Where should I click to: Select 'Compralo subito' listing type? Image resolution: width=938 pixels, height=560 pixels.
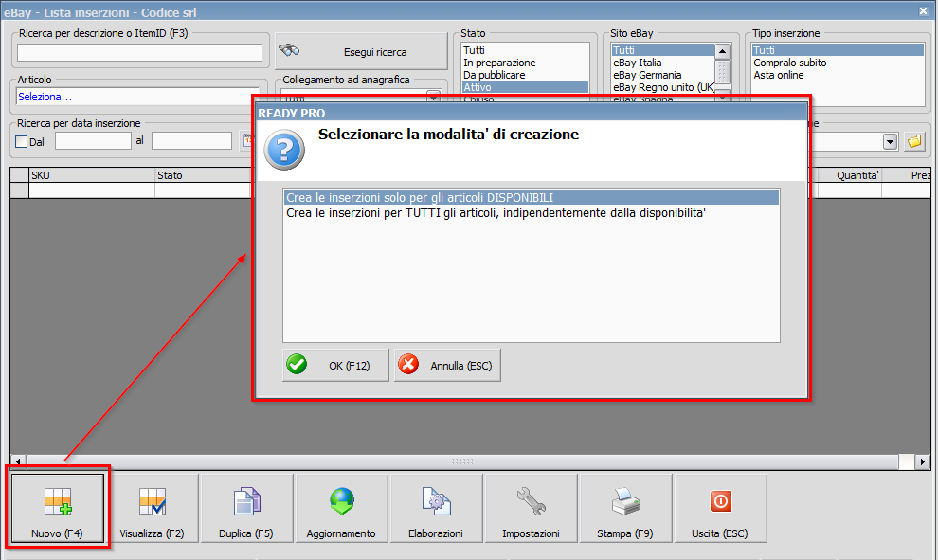coord(838,63)
